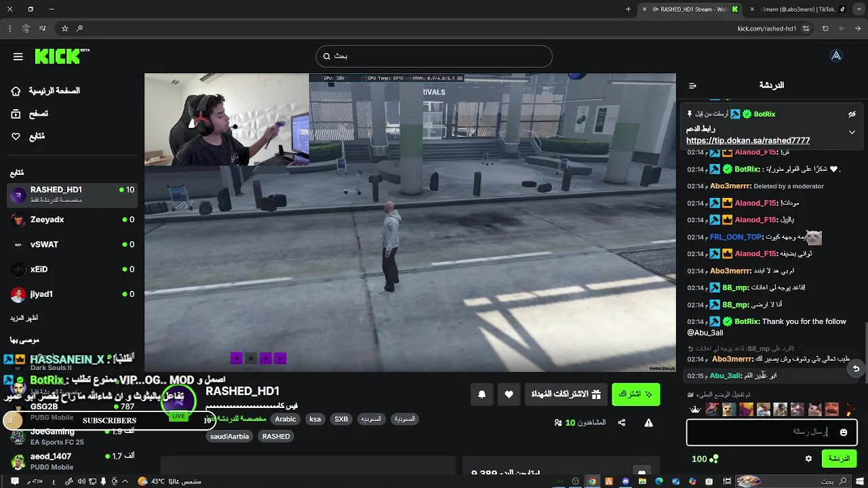Open the gifted subscriptions button
This screenshot has height=488, width=868.
tap(566, 394)
